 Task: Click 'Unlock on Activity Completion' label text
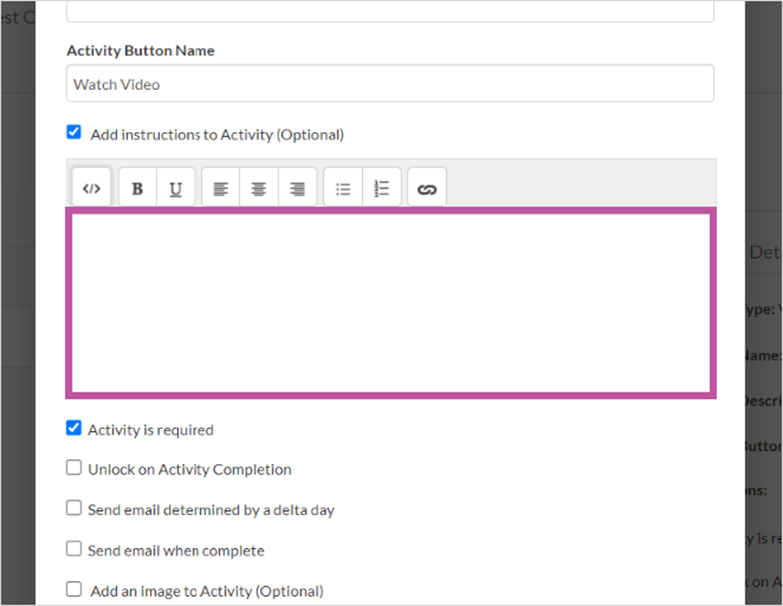click(190, 470)
